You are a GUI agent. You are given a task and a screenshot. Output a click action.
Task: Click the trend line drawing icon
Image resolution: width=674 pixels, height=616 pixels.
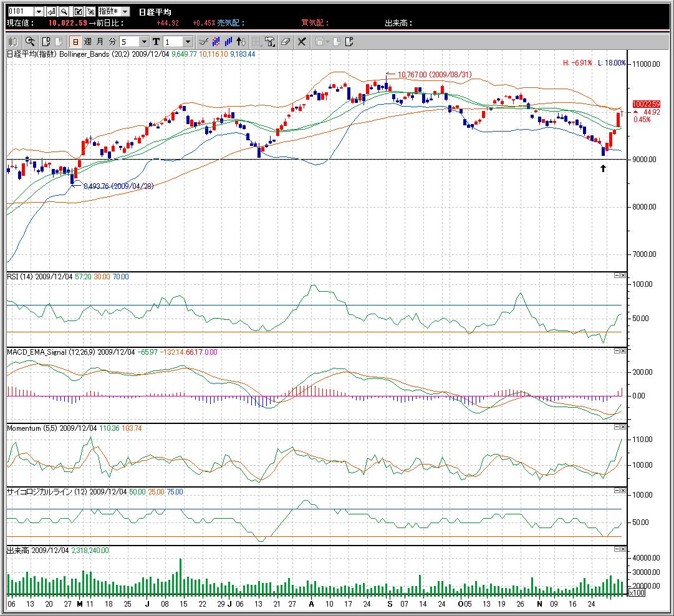coord(203,42)
